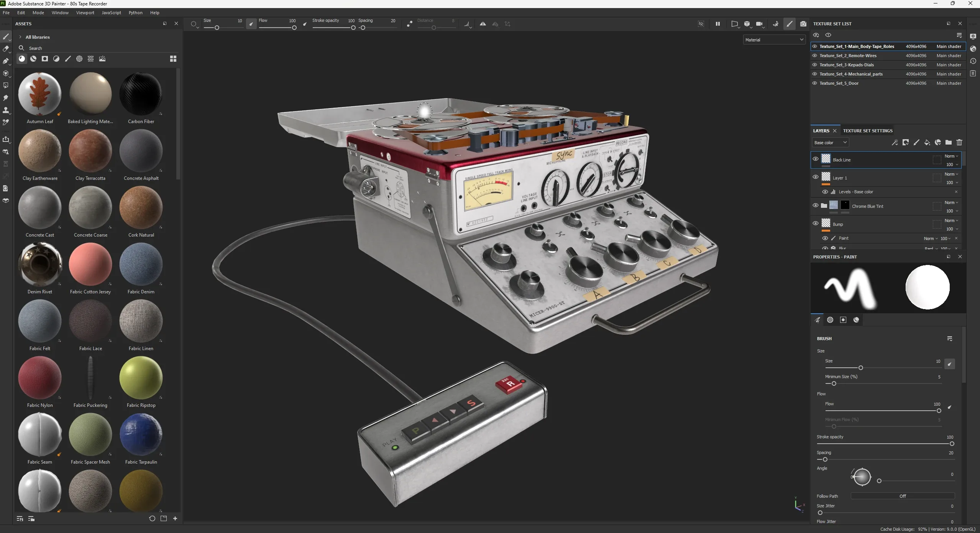Toggle horizontal mirror symmetry painting

tap(483, 24)
